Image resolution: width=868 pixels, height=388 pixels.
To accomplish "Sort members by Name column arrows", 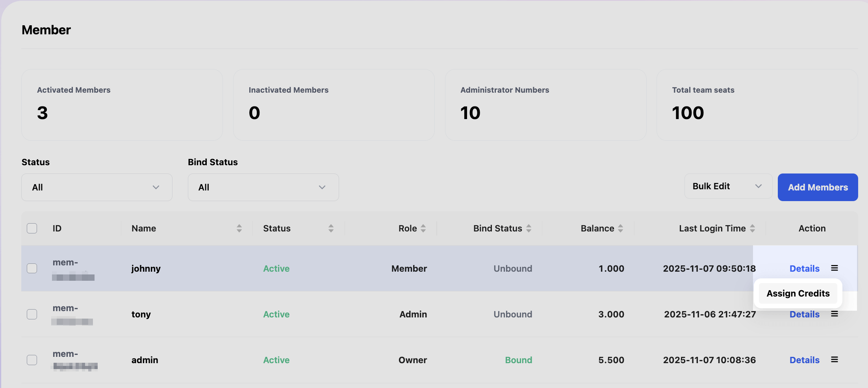I will click(x=239, y=228).
